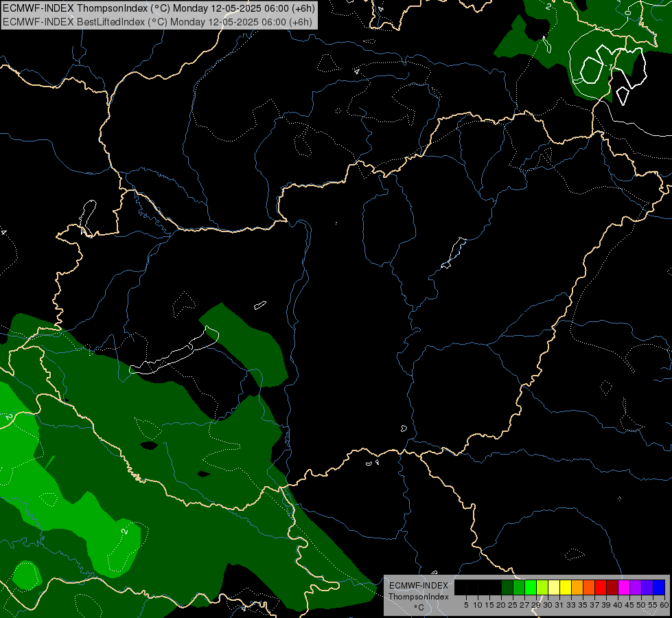672x618 pixels.
Task: Click the legend tick value 31
Action: pyautogui.click(x=559, y=605)
